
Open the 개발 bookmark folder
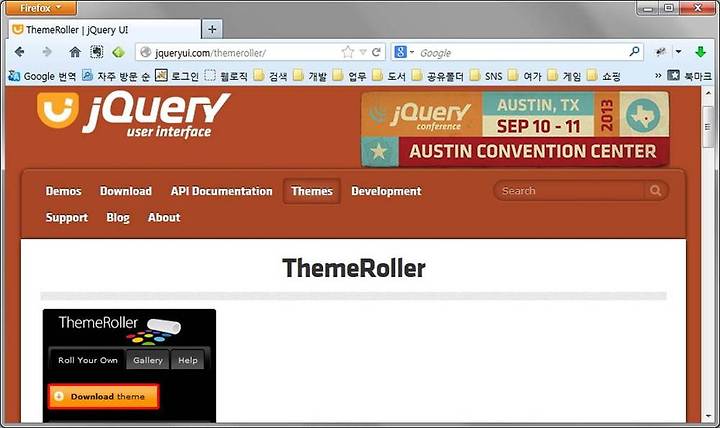310,76
